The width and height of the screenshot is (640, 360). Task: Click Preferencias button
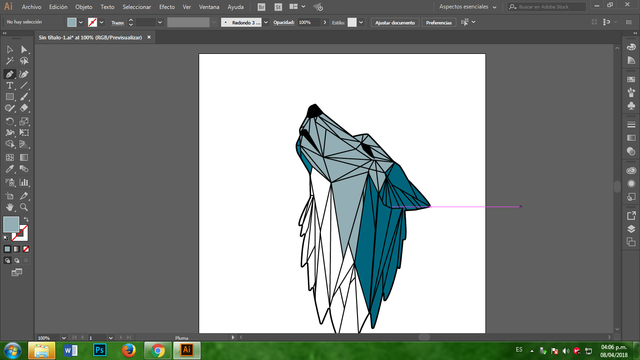pyautogui.click(x=439, y=22)
